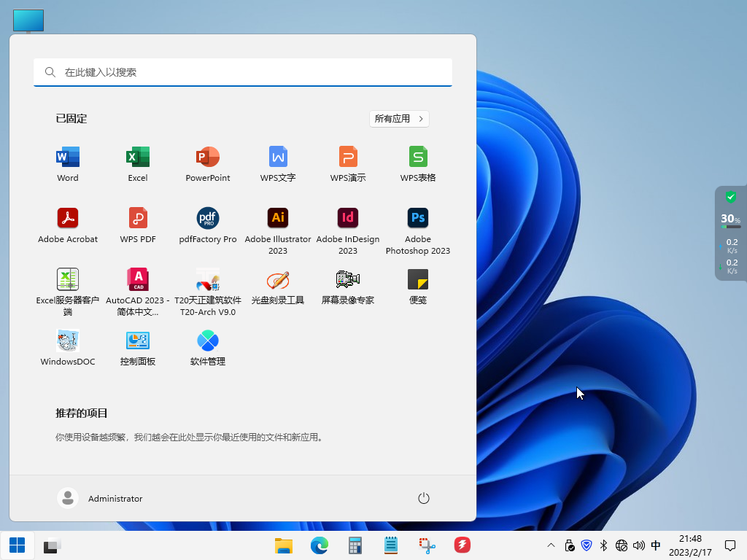The image size is (747, 560).
Task: Open 软件管理 app
Action: pos(208,348)
